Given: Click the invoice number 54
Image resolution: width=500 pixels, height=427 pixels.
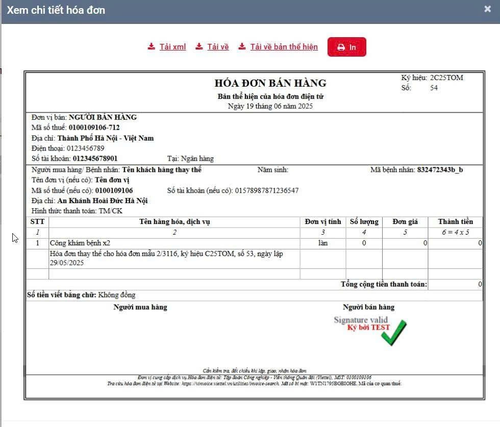Looking at the screenshot, I should [x=434, y=88].
